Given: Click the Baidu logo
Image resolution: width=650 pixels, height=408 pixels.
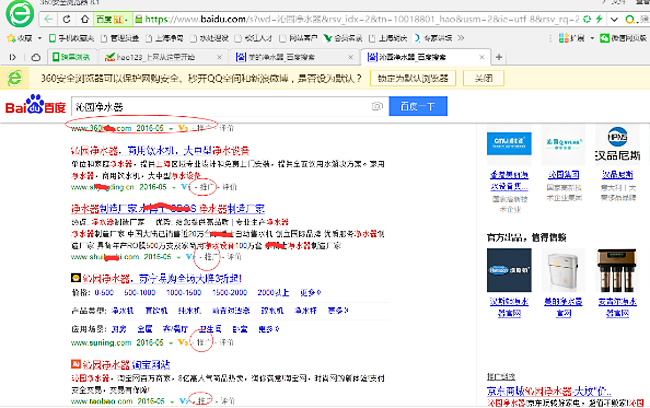Looking at the screenshot, I should [36, 105].
